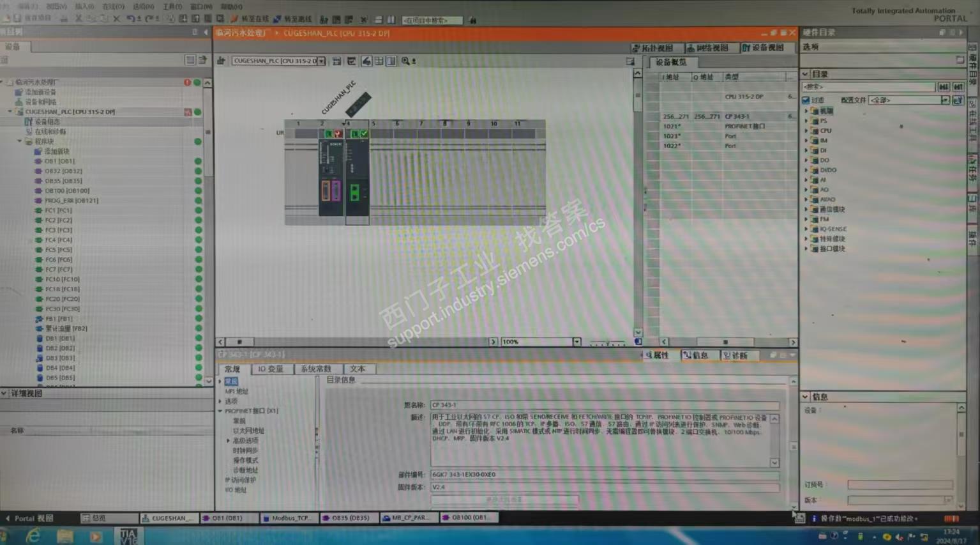Click the binoculars search icon beside project search
Image resolution: width=980 pixels, height=545 pixels.
[472, 20]
